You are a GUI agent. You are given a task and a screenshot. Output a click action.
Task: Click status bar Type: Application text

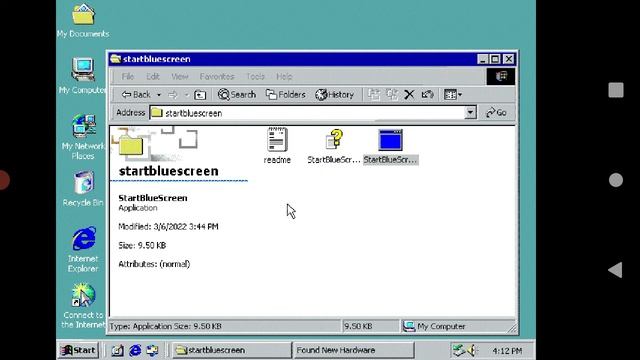click(x=165, y=326)
